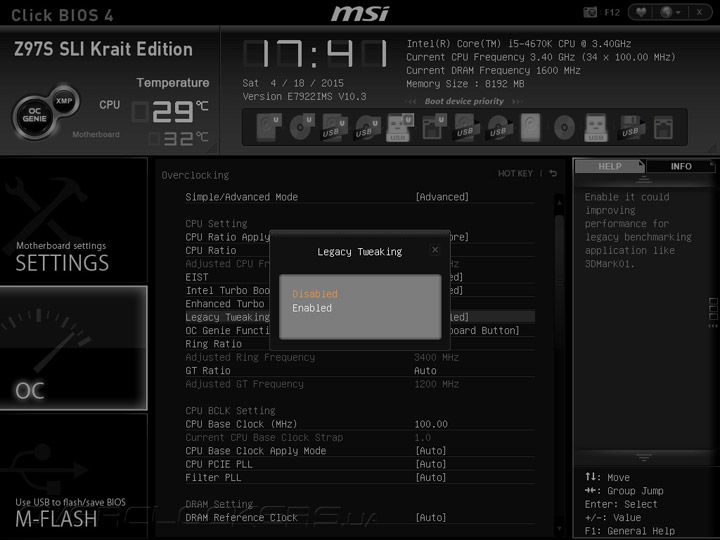The image size is (720, 540).
Task: Select the highlighted legacy hard disk boot icon
Action: pyautogui.click(x=531, y=127)
